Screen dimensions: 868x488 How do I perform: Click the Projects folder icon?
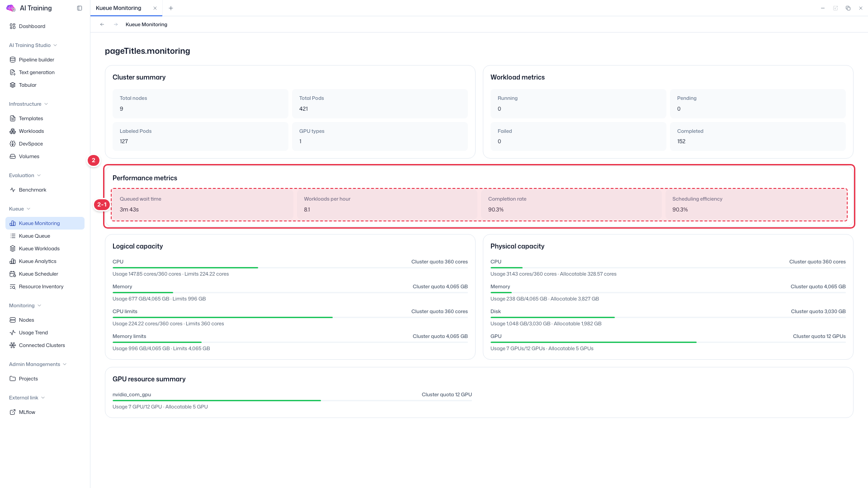[x=13, y=379]
